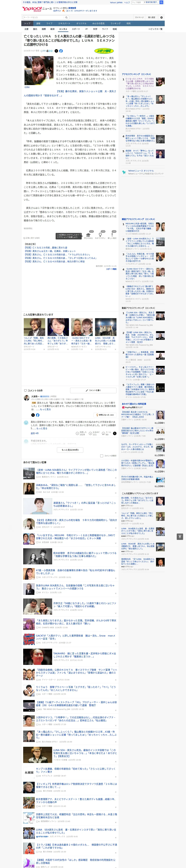Expand the fan comment's もっと見る
The image size is (186, 868).
tap(42, 429)
